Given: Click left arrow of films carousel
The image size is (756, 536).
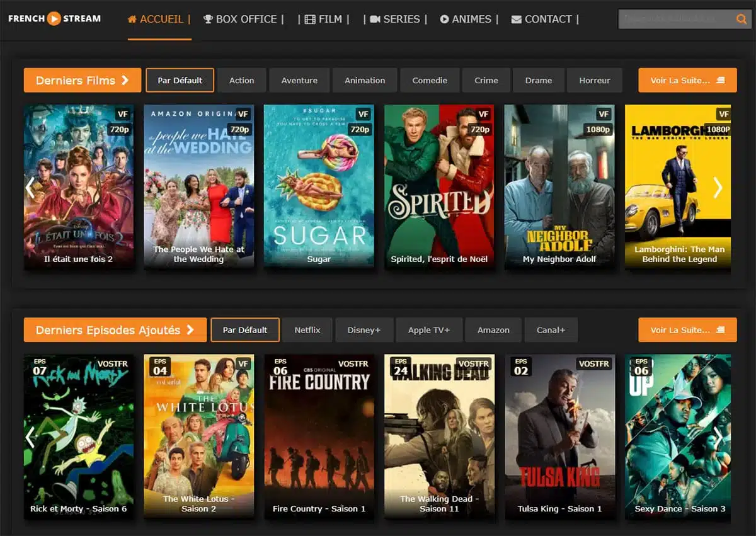Looking at the screenshot, I should [x=30, y=187].
